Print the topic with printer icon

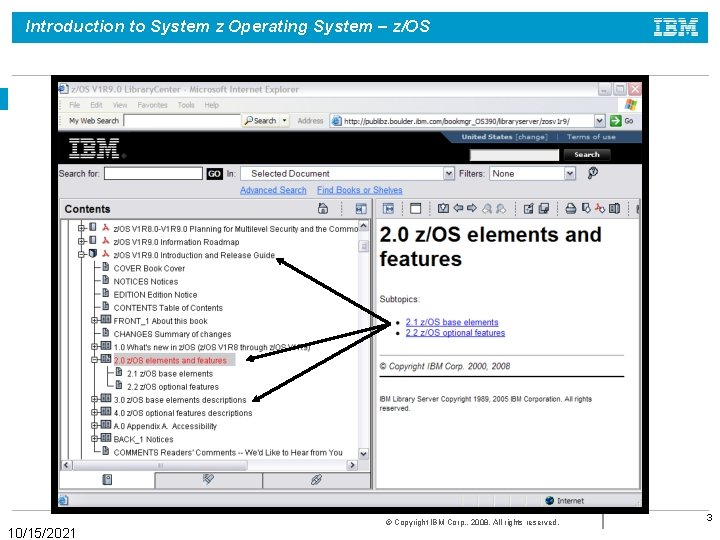click(570, 209)
